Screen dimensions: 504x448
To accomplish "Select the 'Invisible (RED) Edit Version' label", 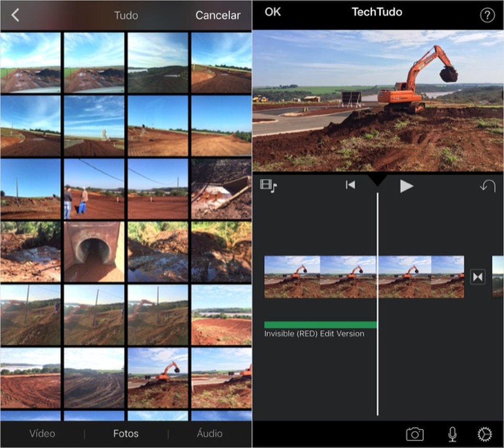I will pos(314,334).
